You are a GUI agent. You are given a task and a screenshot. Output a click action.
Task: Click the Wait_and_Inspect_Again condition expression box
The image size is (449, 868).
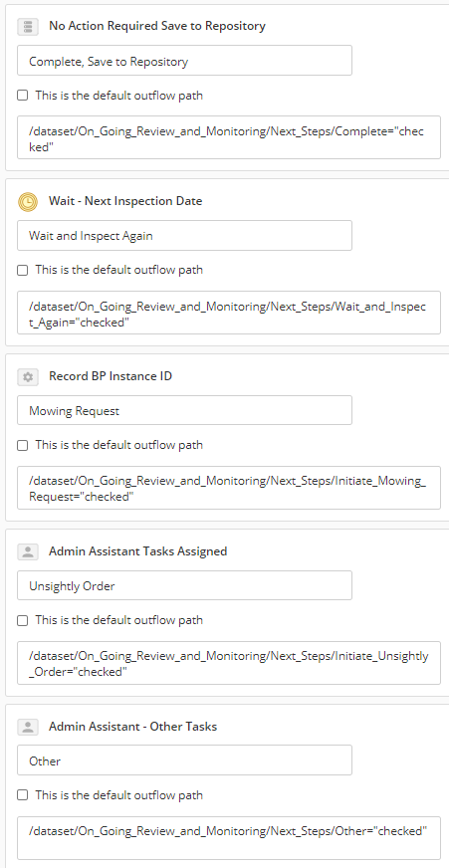[229, 313]
